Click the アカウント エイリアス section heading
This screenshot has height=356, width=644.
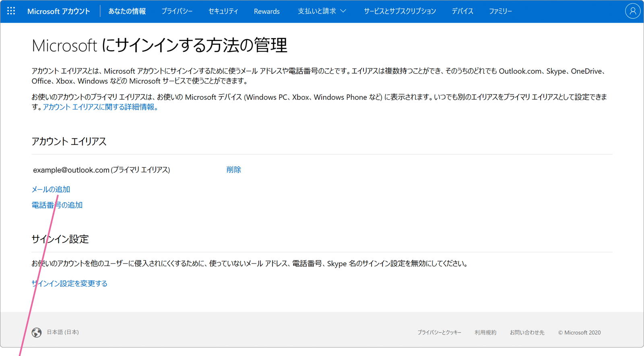69,142
